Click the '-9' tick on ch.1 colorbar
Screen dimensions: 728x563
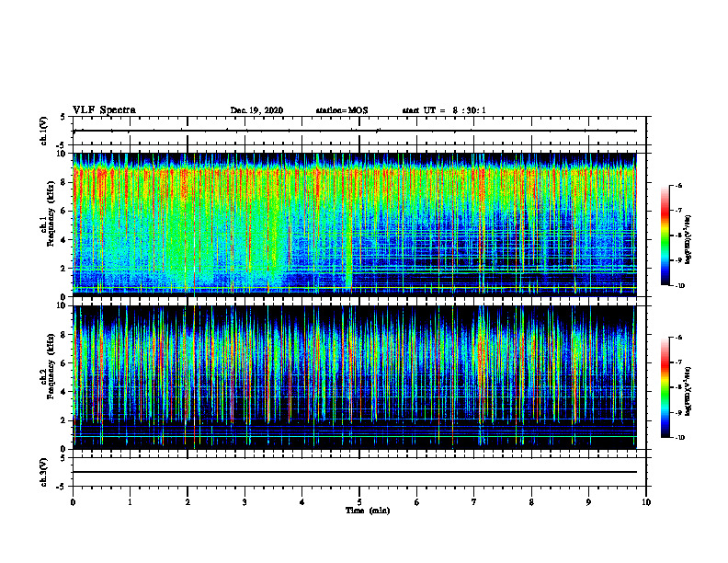tap(679, 260)
